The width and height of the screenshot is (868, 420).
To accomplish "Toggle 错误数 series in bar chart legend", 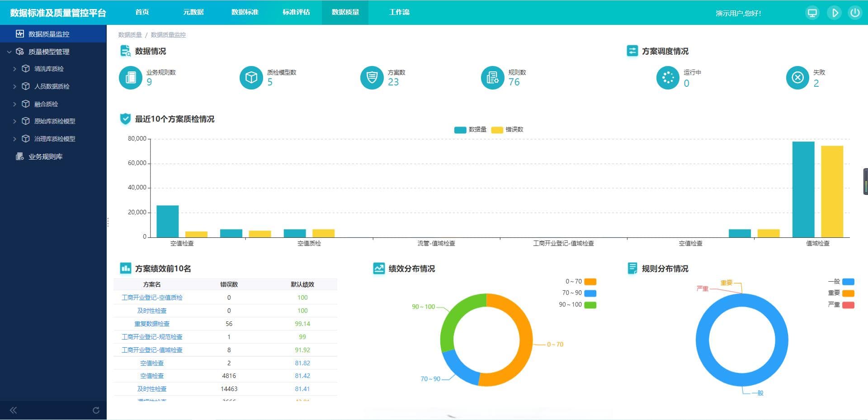I will point(507,130).
